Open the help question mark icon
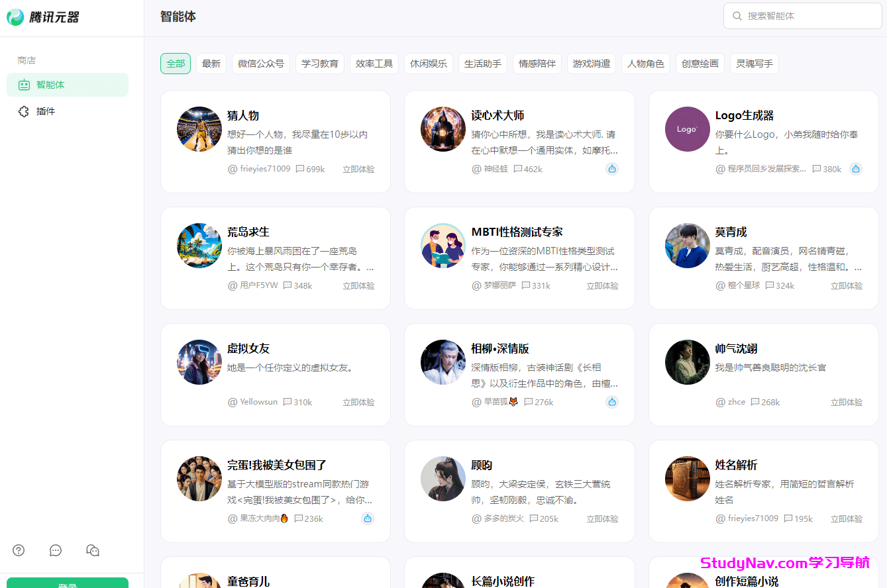887x588 pixels. [x=19, y=550]
